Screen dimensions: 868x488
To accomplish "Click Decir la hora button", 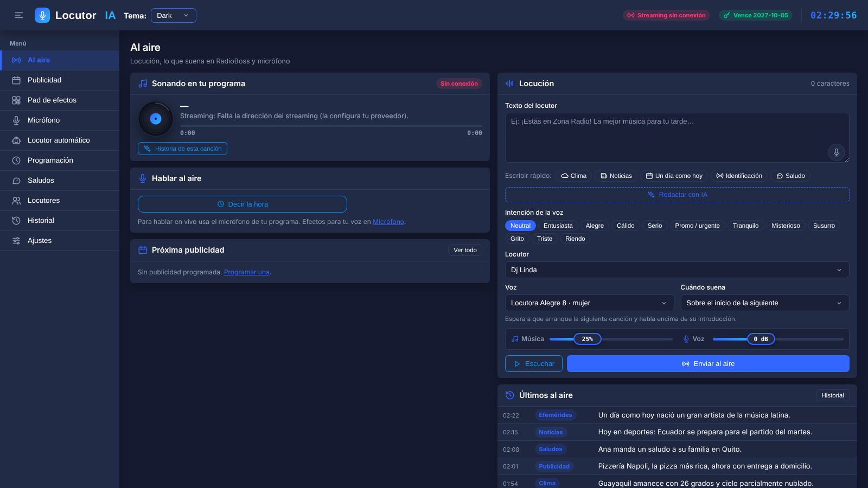I will (x=242, y=204).
